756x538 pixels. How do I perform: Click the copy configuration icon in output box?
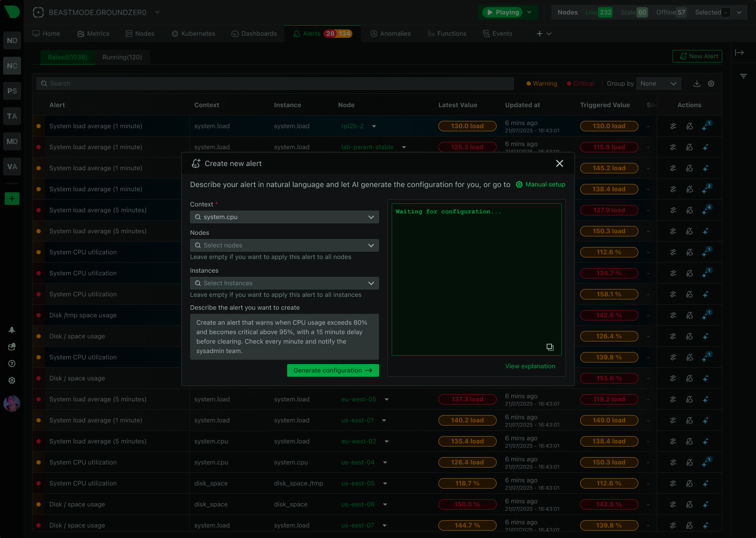(x=550, y=347)
